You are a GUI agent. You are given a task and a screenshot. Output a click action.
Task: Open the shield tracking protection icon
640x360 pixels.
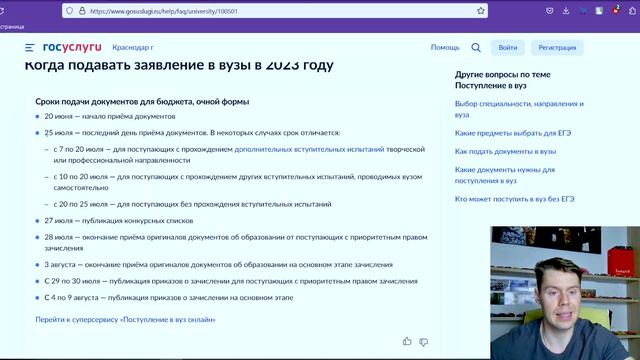(x=69, y=11)
